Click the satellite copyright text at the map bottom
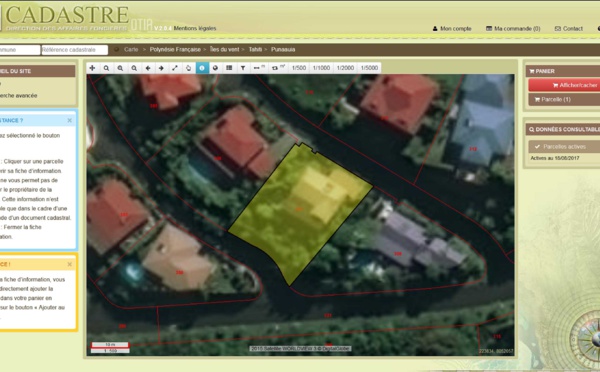 300,349
